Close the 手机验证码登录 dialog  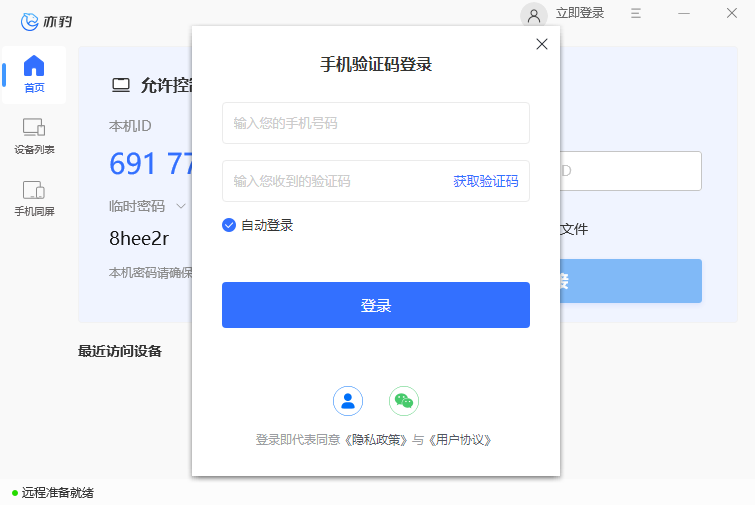[542, 44]
